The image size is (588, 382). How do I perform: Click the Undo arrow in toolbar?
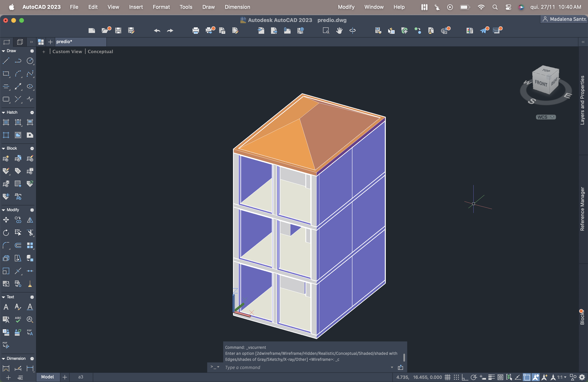[157, 30]
